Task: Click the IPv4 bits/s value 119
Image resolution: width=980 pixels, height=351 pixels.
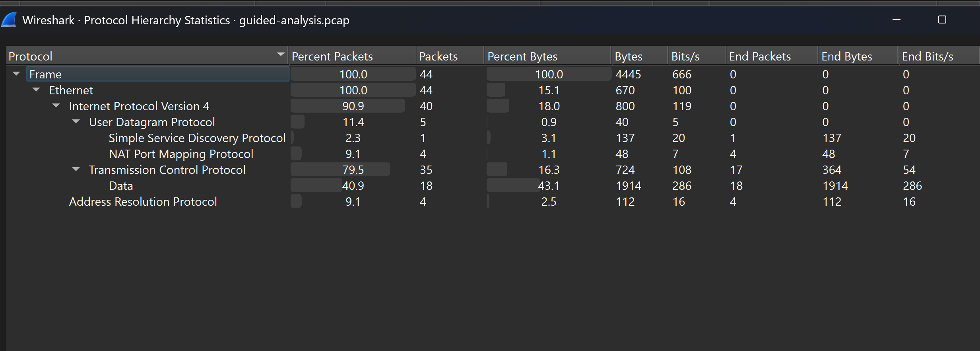Action: click(x=682, y=106)
